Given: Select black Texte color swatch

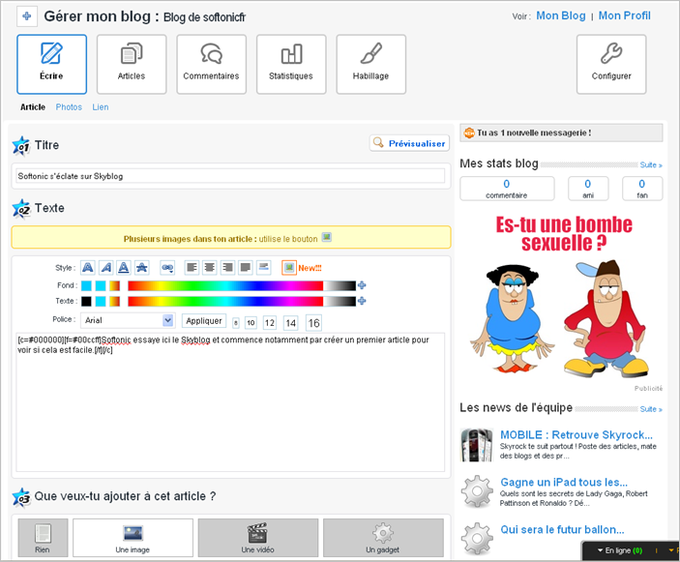Looking at the screenshot, I should pyautogui.click(x=86, y=301).
